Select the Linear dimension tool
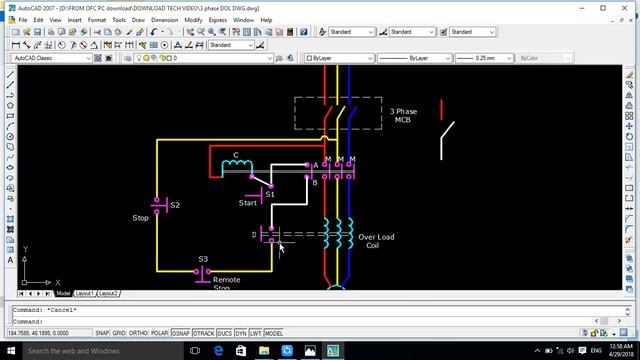The width and height of the screenshot is (640, 360). point(16,45)
